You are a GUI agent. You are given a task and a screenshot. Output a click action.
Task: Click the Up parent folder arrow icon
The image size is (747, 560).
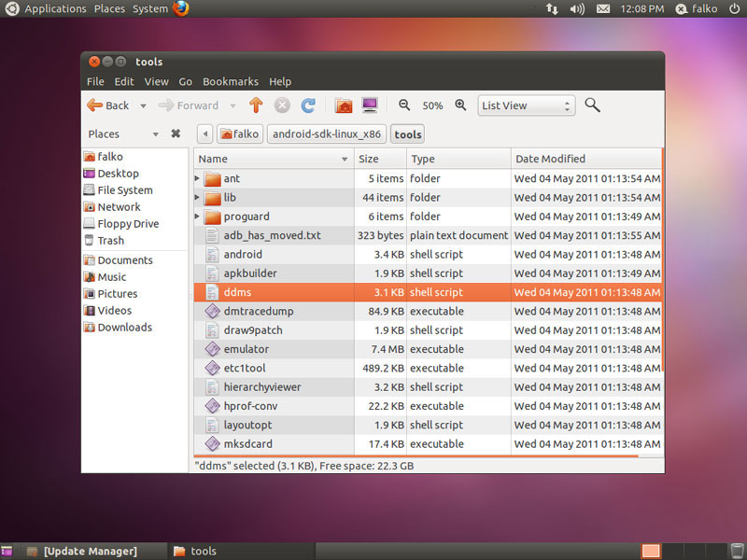point(256,105)
